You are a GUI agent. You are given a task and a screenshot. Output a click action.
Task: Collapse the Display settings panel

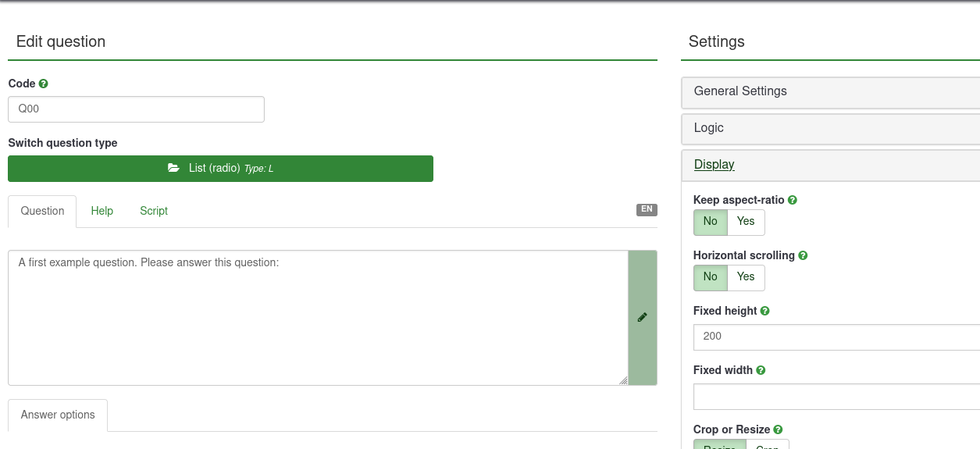[x=715, y=165]
